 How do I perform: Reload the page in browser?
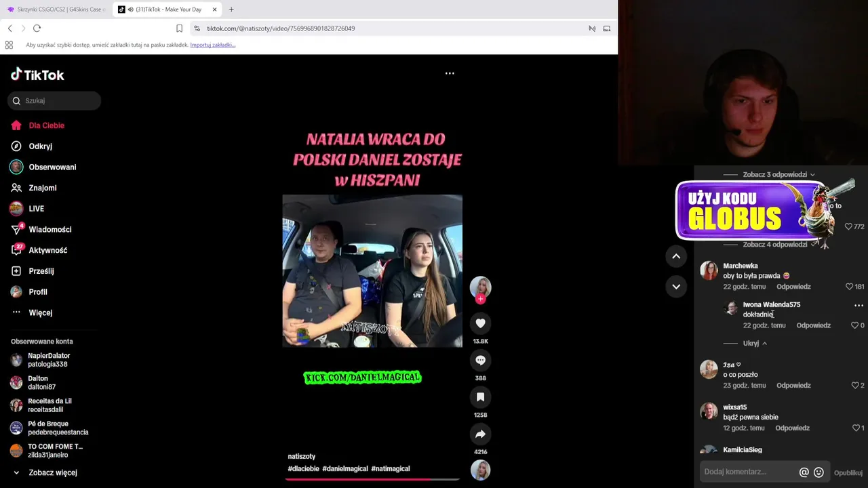click(37, 28)
